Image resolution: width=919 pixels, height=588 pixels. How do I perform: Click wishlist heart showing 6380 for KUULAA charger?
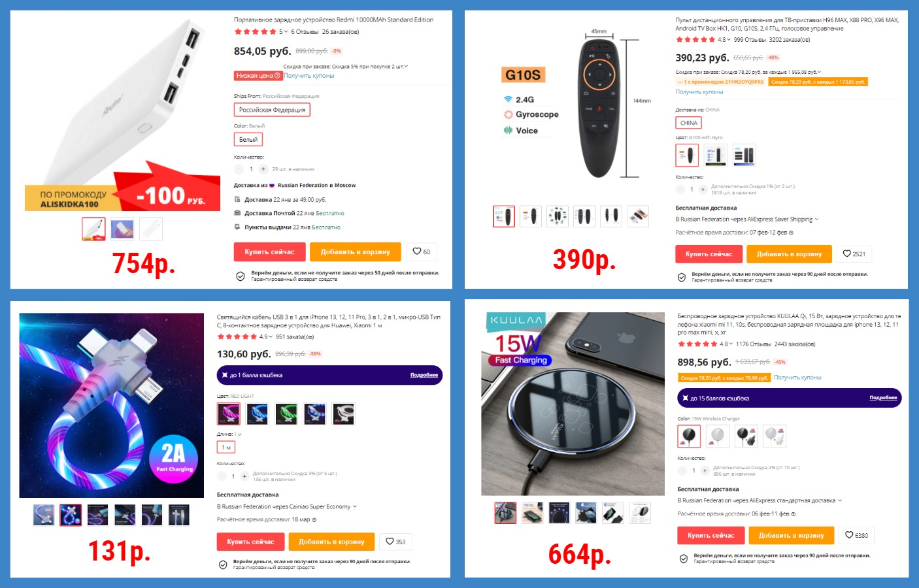tap(856, 535)
